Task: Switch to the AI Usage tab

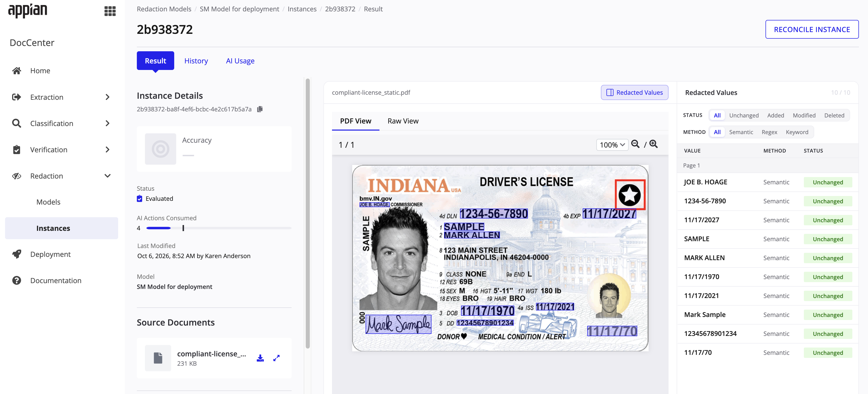Action: tap(240, 61)
